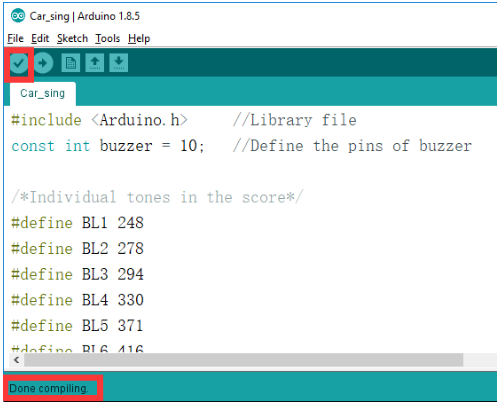The image size is (501, 407).
Task: Click the buzzer pin value 10
Action: click(x=189, y=146)
